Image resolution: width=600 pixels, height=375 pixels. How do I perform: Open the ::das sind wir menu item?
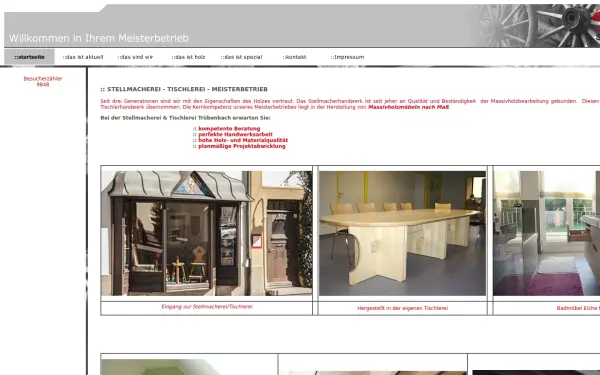[135, 57]
